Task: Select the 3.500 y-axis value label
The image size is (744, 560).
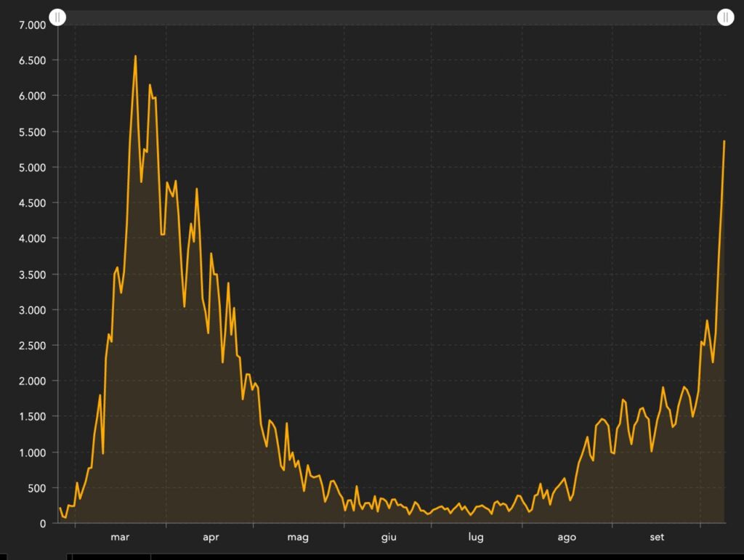Action: (32, 275)
